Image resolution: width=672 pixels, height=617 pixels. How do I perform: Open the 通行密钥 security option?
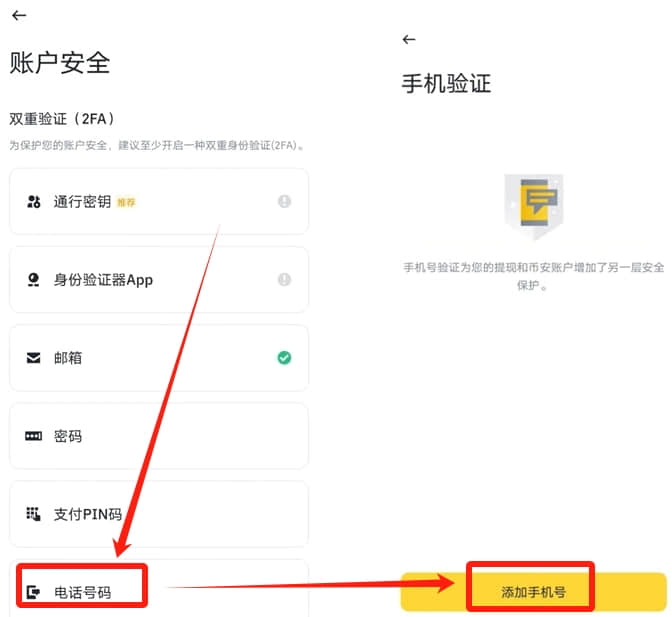pyautogui.click(x=159, y=201)
